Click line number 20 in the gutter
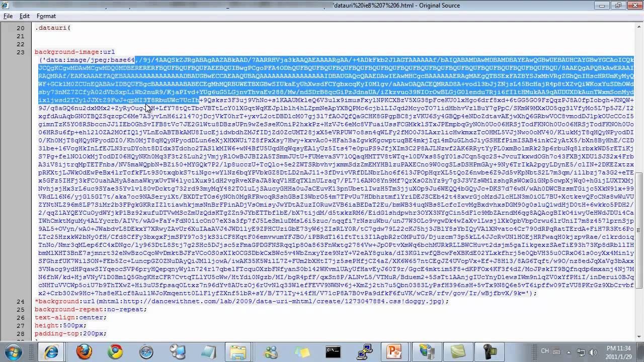 click(x=20, y=28)
